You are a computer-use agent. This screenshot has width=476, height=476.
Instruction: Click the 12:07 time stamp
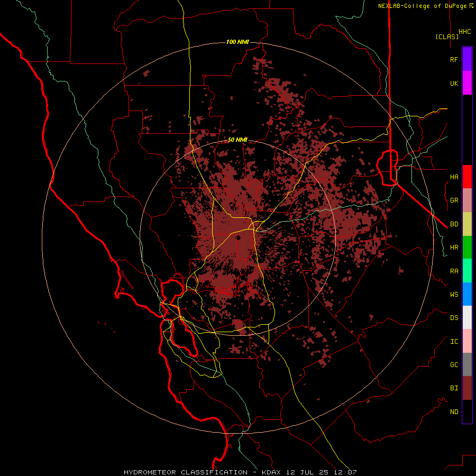click(x=345, y=472)
